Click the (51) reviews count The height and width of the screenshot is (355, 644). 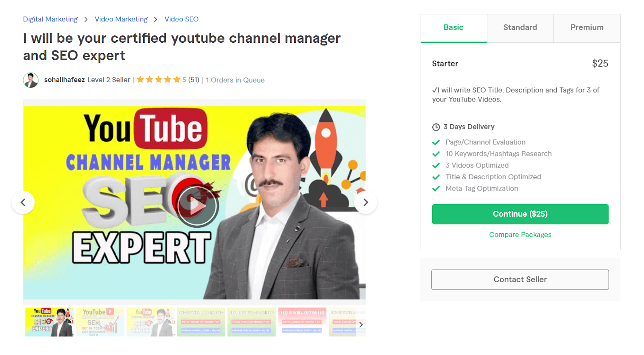(x=194, y=80)
